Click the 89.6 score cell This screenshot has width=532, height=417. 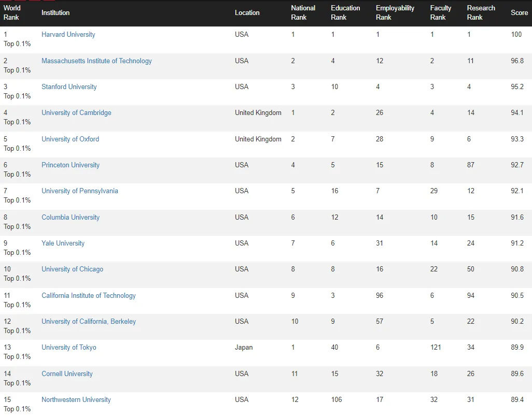pyautogui.click(x=517, y=374)
